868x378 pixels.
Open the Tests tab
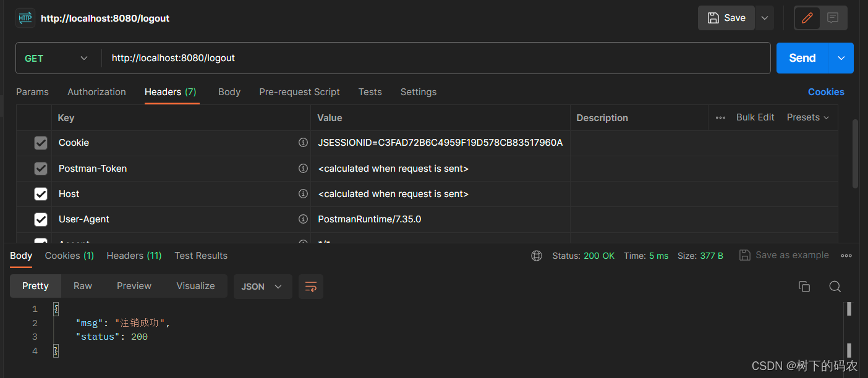(x=370, y=92)
